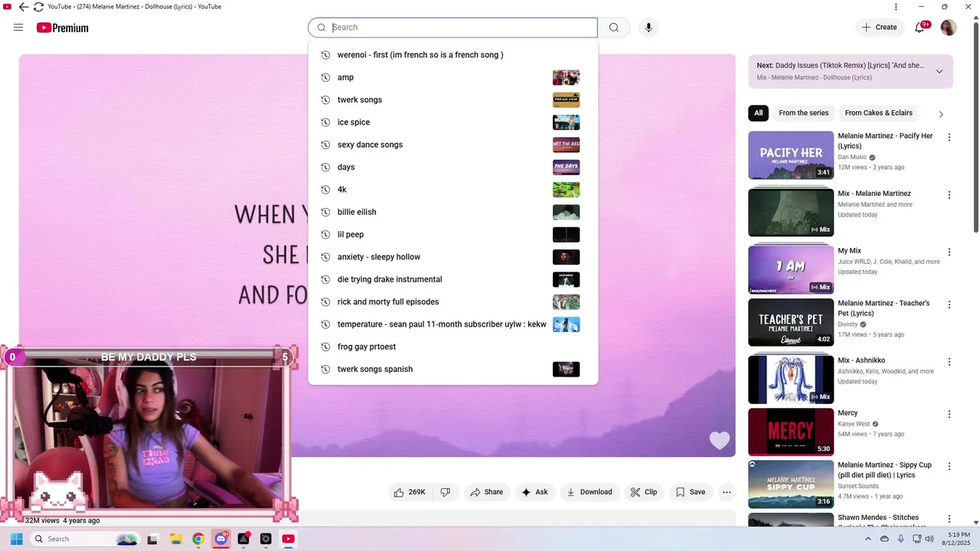The image size is (980, 551).
Task: Start voice search with the microphone icon
Action: click(648, 28)
